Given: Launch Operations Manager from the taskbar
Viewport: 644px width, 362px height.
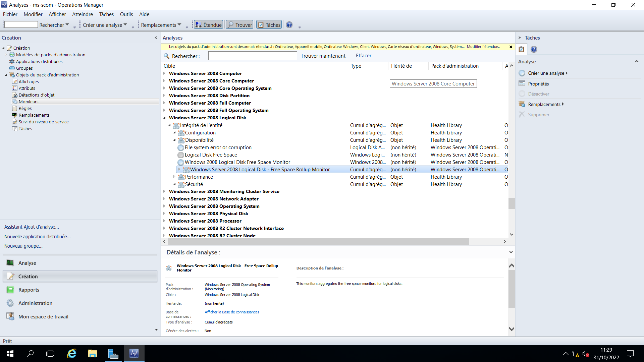Looking at the screenshot, I should pos(134,353).
